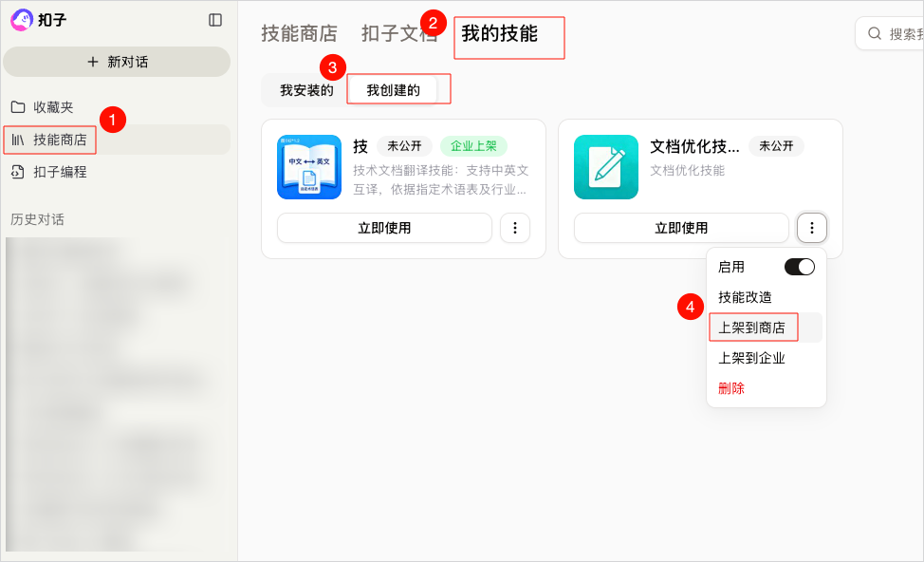Image resolution: width=924 pixels, height=562 pixels.
Task: Click the 历史对话 section label
Action: (x=37, y=219)
